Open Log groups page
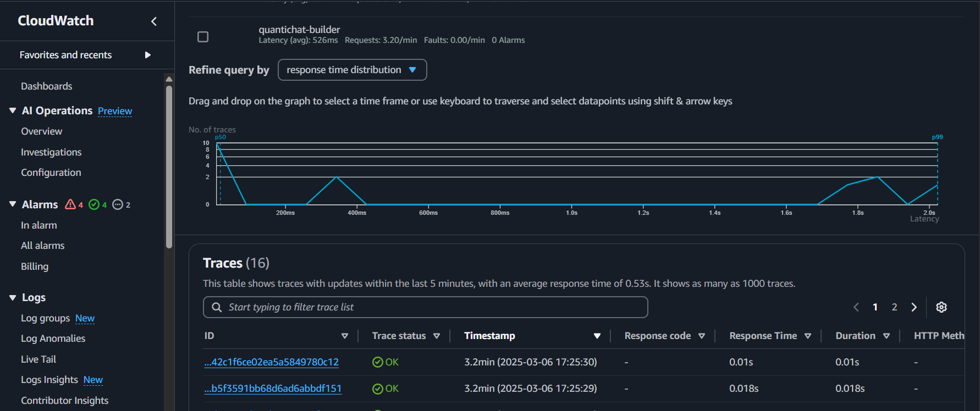The height and width of the screenshot is (411, 980). coord(46,318)
